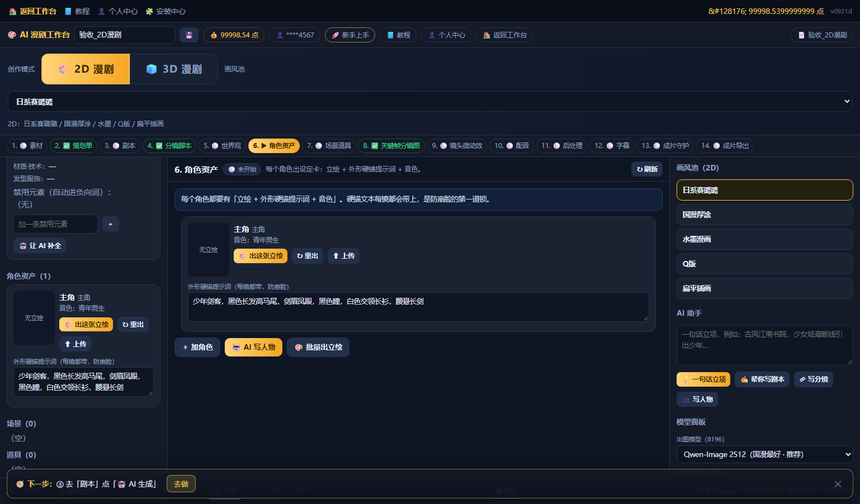The height and width of the screenshot is (504, 860).
Task: Select the 国漫厚涂 art style option
Action: coord(764,215)
